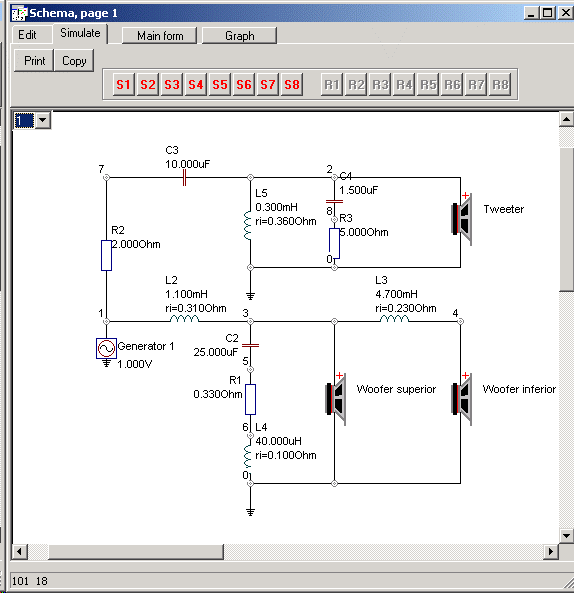Open the Main form button
Screen dimensions: 574x593
(x=160, y=36)
